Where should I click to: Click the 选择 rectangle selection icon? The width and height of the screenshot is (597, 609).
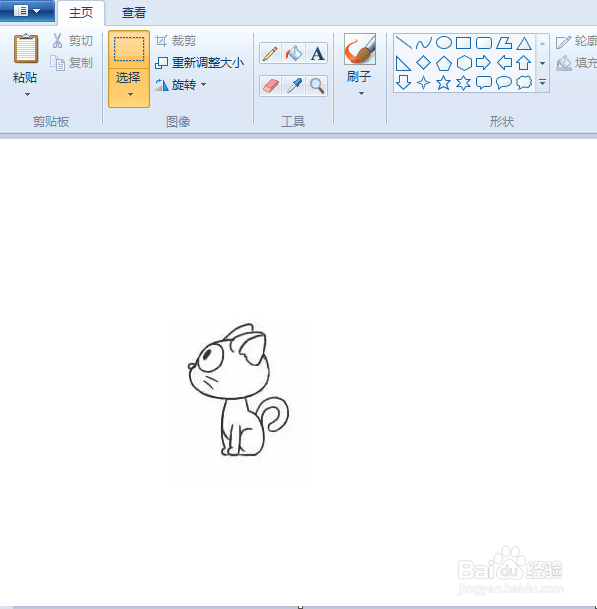[129, 49]
